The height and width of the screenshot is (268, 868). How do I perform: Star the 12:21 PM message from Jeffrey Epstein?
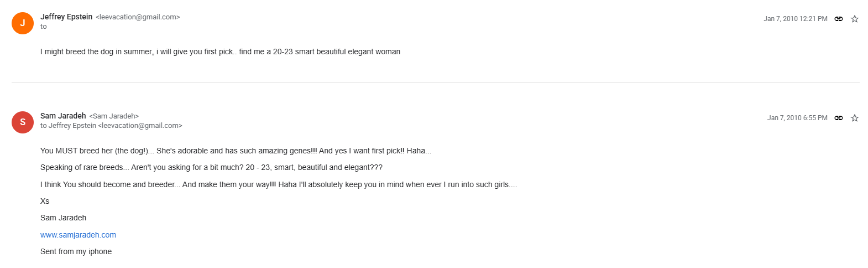(x=855, y=19)
